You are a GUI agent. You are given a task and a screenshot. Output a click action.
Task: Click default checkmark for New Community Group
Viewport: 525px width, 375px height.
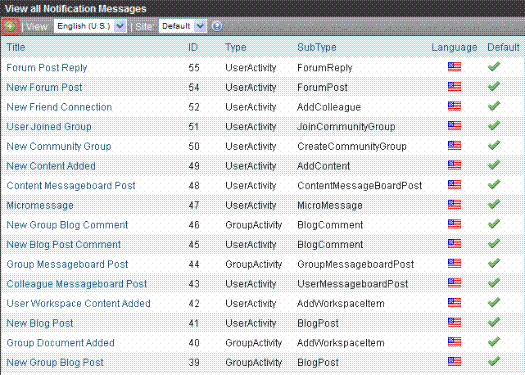coord(494,145)
